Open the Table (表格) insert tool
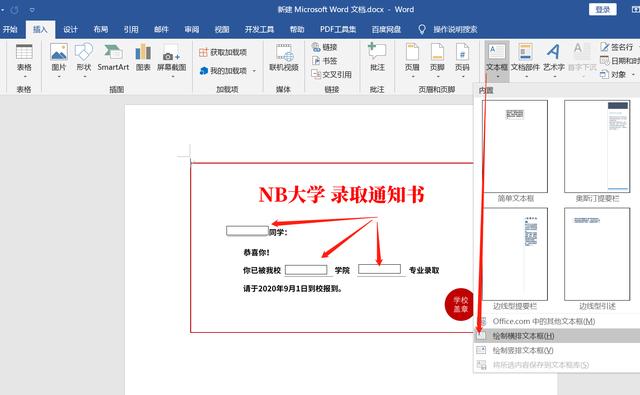Viewport: 640px width, 395px height. (24, 60)
